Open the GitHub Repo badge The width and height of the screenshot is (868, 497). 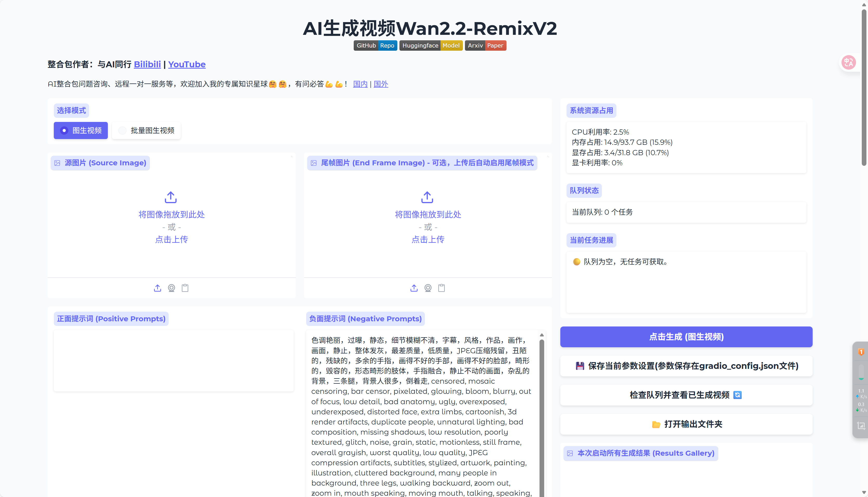[x=375, y=45]
